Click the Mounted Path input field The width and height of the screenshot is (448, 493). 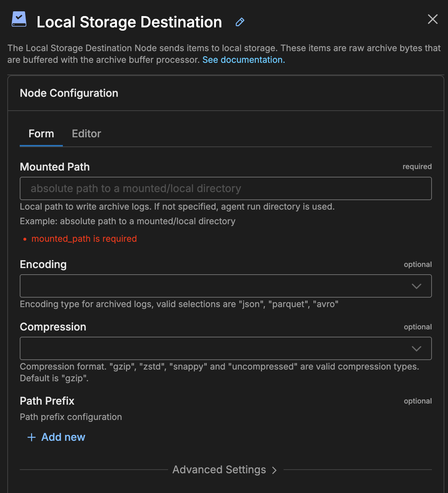pos(225,188)
